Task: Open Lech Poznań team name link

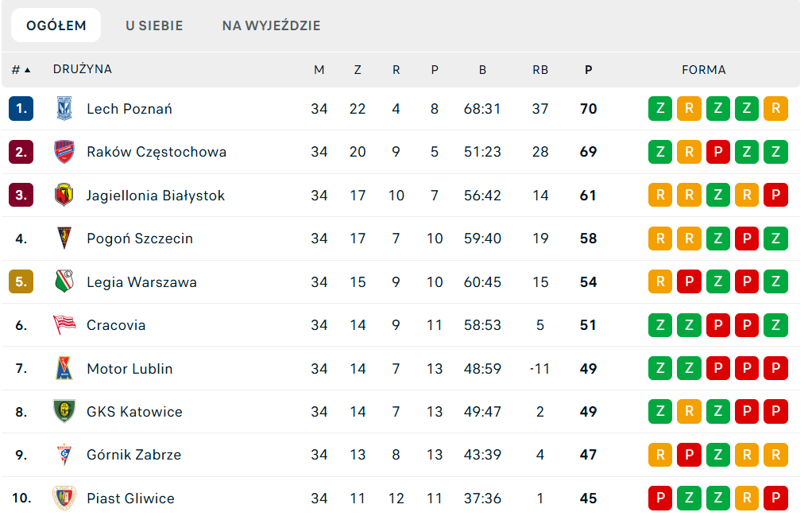Action: click(130, 109)
